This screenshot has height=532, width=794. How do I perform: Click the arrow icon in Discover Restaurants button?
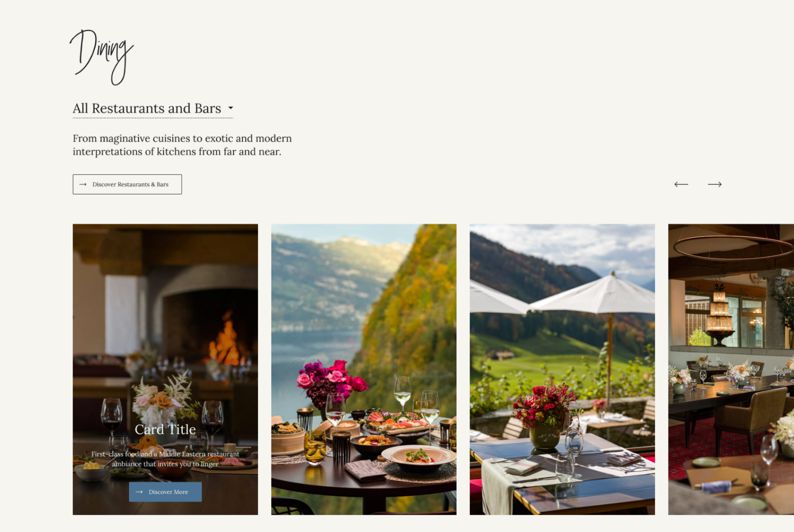[x=83, y=184]
